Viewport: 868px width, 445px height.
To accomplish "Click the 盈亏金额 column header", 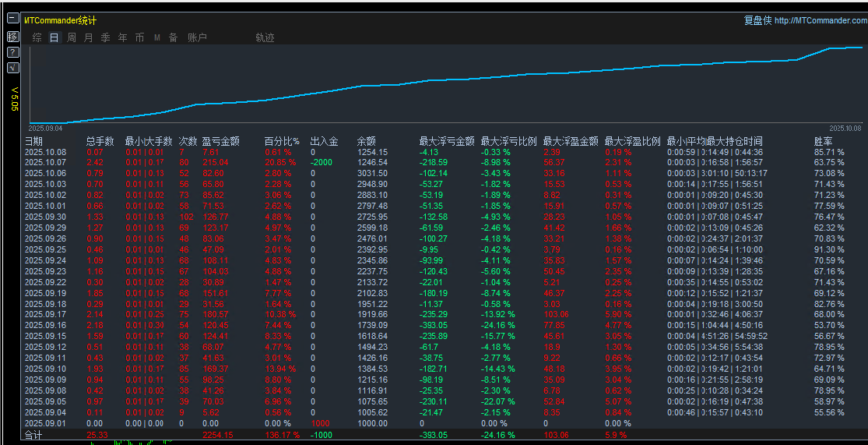I will (x=220, y=141).
